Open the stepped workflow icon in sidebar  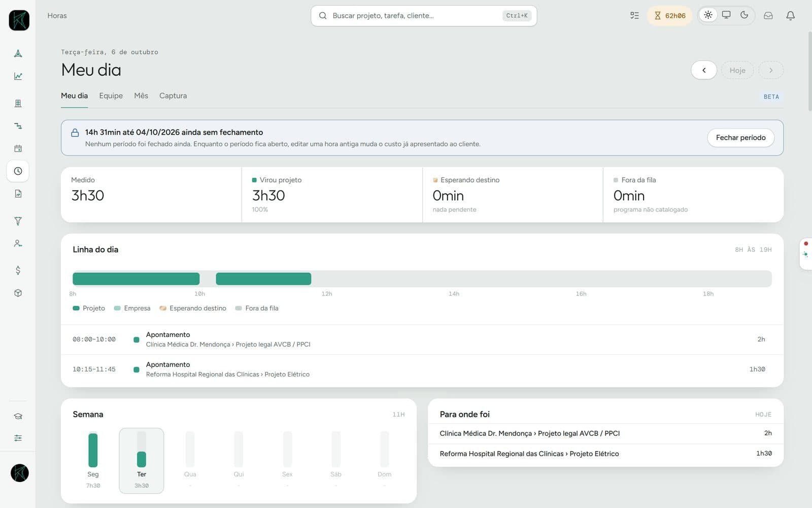[x=18, y=126]
